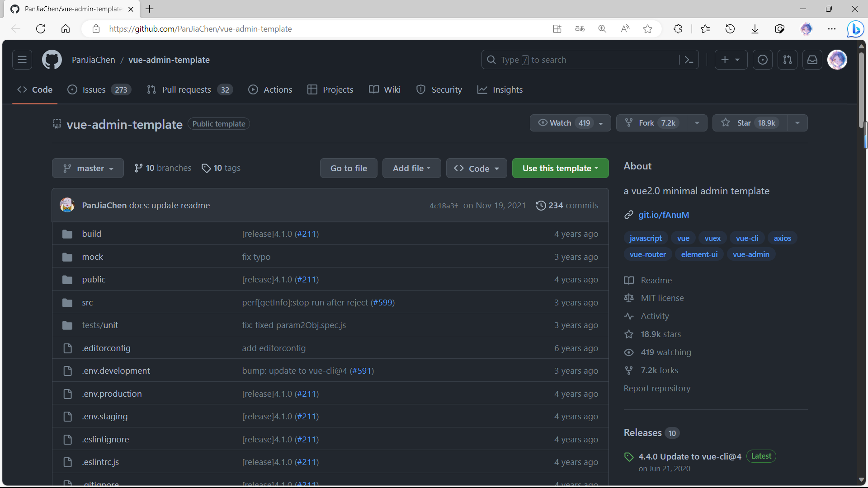The image size is (868, 488).
Task: Switch to the Pull requests tab
Action: (x=186, y=90)
